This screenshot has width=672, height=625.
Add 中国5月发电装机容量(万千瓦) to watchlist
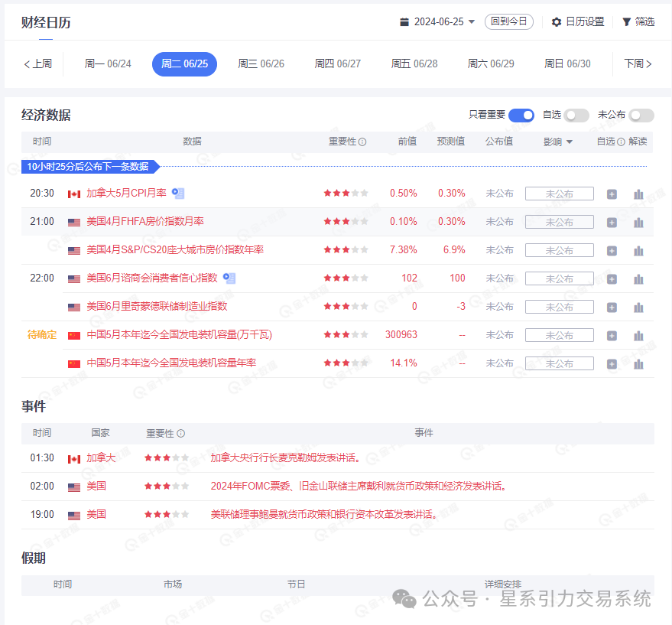612,335
